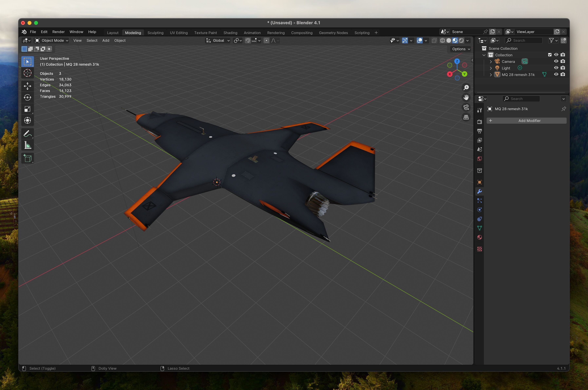
Task: Open the Particles properties tab
Action: 480,200
